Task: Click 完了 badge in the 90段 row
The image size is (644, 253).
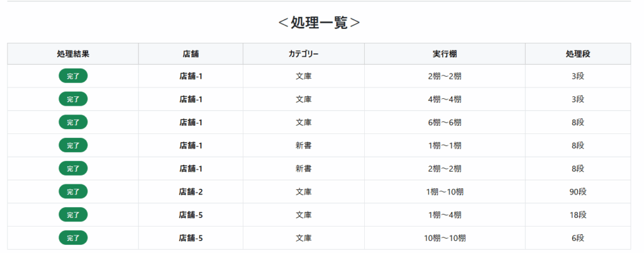Action: (73, 192)
